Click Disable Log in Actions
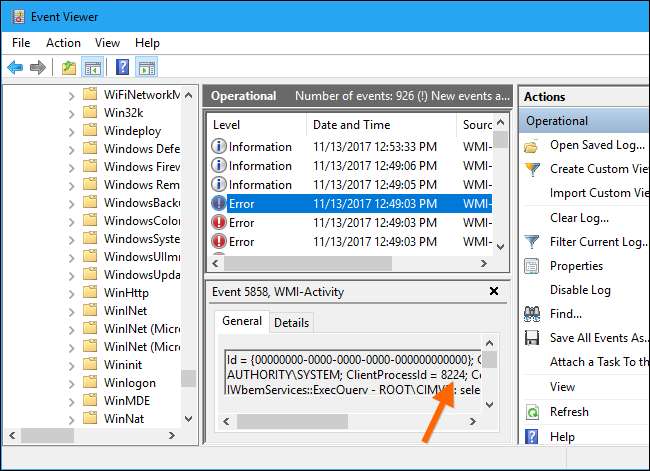This screenshot has height=471, width=650. coord(580,290)
